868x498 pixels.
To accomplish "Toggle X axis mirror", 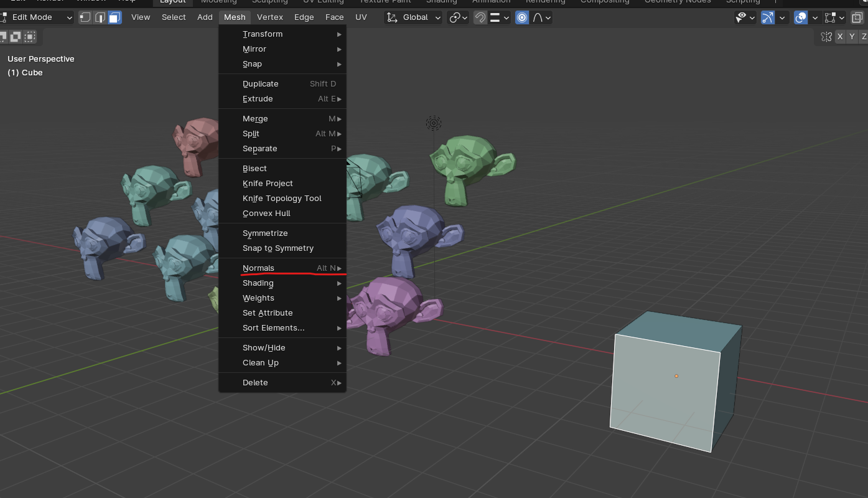I will pos(840,37).
